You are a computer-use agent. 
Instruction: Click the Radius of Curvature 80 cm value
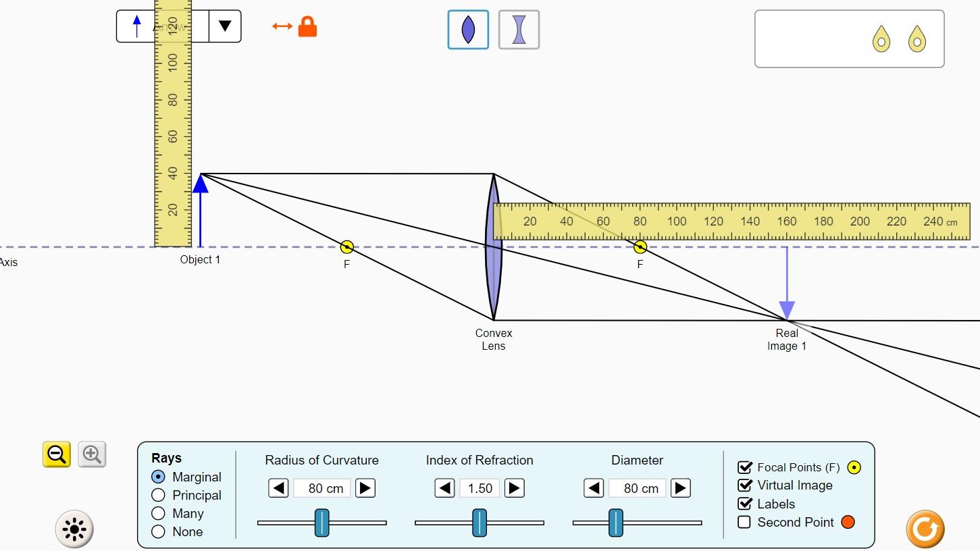coord(322,488)
